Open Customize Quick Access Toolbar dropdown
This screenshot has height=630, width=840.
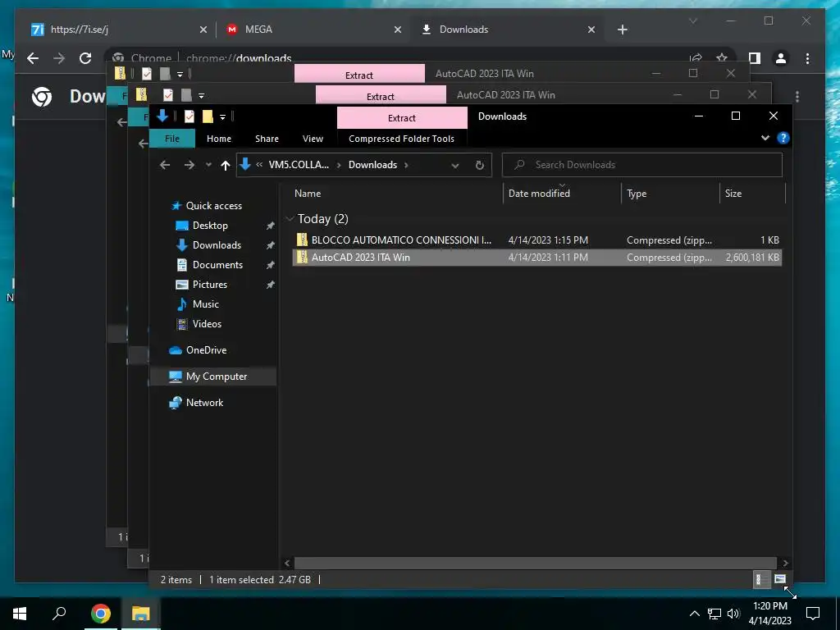click(222, 117)
